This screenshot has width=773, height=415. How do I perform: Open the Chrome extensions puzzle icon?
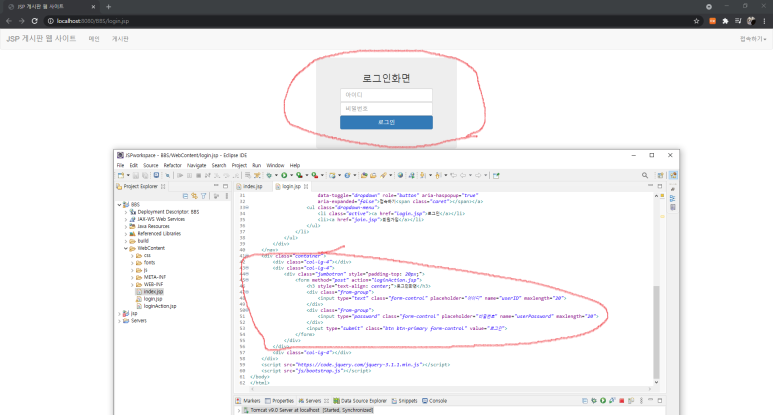(x=725, y=21)
